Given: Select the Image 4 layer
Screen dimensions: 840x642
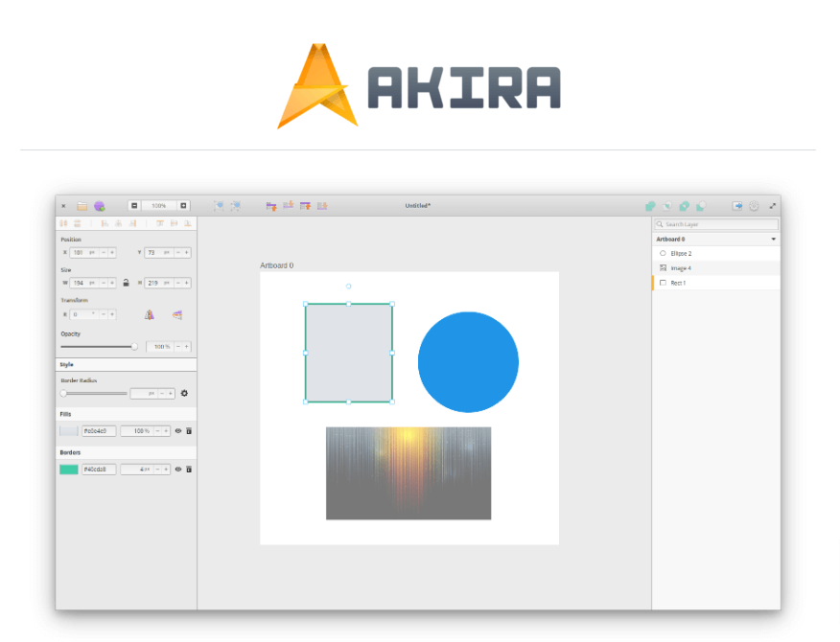Looking at the screenshot, I should 715,267.
